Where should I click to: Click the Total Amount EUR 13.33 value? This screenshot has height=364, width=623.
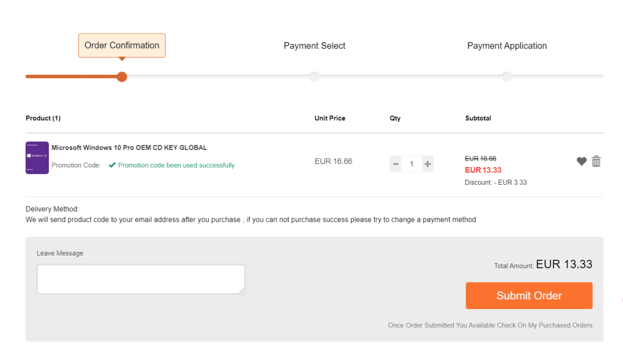564,264
